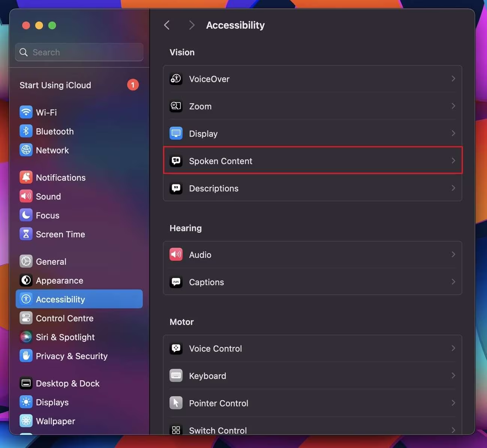
Task: Open Captions settings via its chevron
Action: pyautogui.click(x=453, y=281)
